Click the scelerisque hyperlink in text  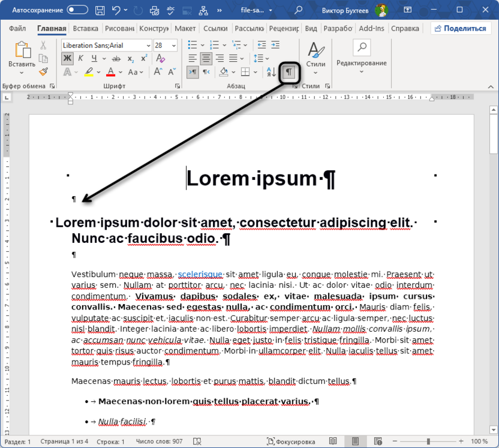point(200,274)
